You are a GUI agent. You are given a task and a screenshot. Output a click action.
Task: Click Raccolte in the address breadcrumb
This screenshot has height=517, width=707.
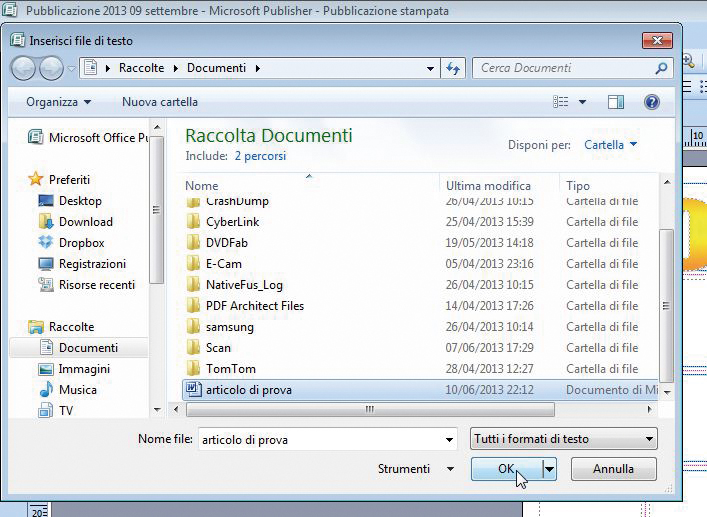coord(142,68)
